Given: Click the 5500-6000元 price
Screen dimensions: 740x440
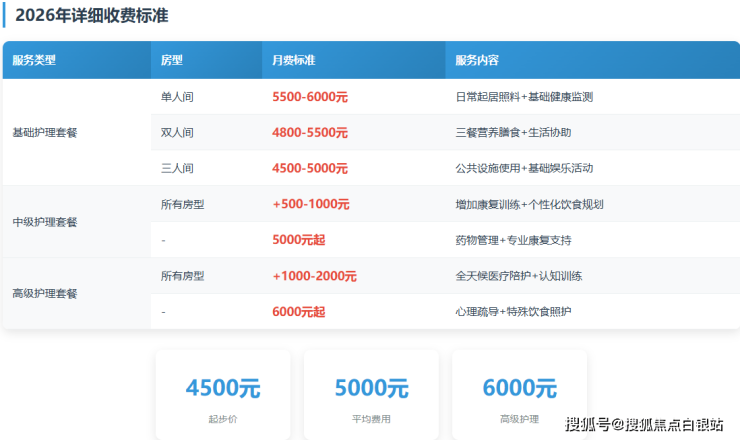Looking at the screenshot, I should coord(310,97).
